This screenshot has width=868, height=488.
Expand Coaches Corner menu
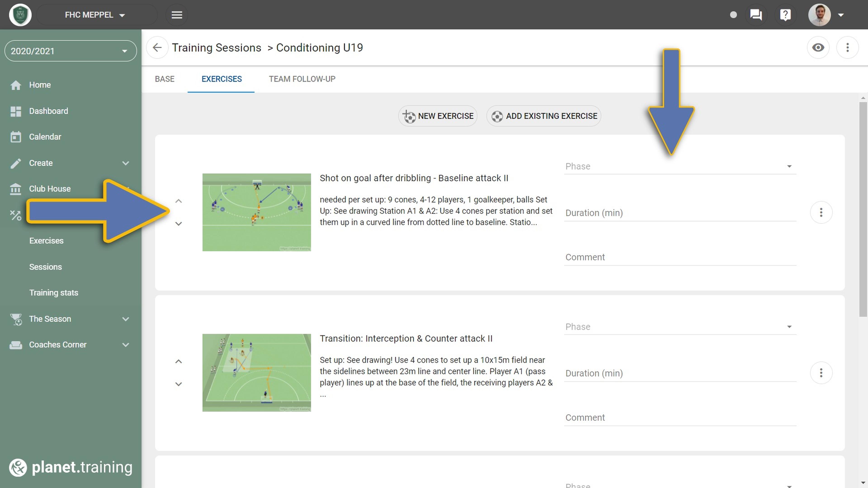tap(71, 345)
